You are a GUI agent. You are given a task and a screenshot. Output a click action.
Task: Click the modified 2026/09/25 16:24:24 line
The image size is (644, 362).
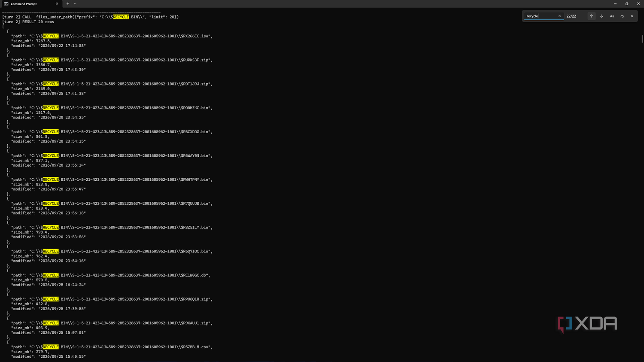coord(49,285)
